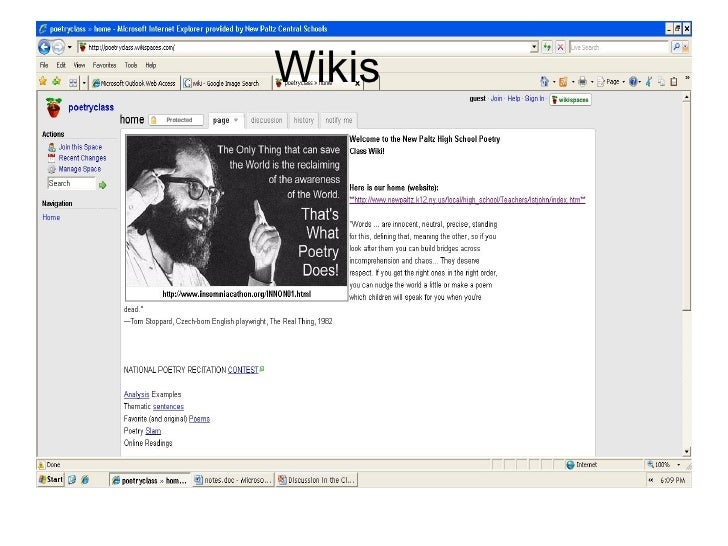Image resolution: width=728 pixels, height=546 pixels.
Task: Click the RSS Feeds icon in command bar
Action: [563, 82]
